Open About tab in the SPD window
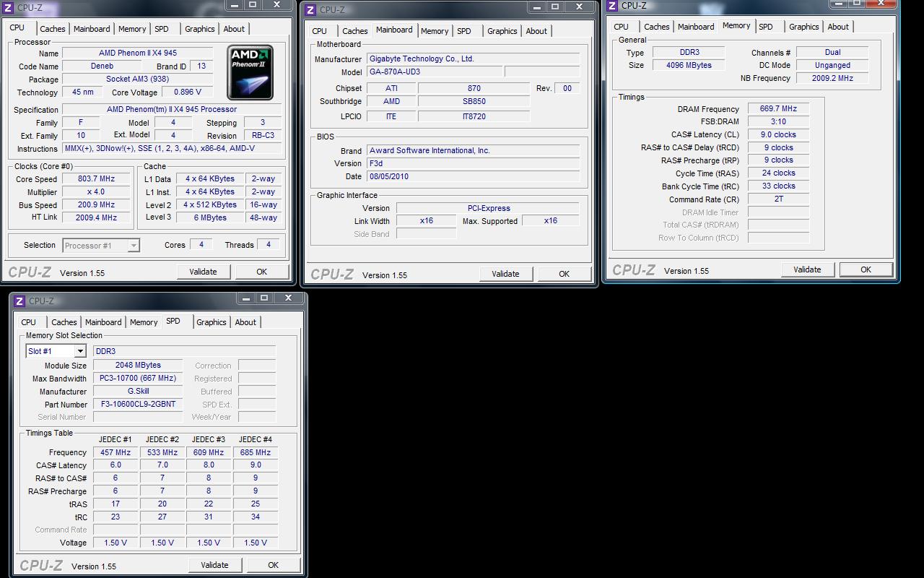Screen dimensions: 924x578 tap(245, 322)
